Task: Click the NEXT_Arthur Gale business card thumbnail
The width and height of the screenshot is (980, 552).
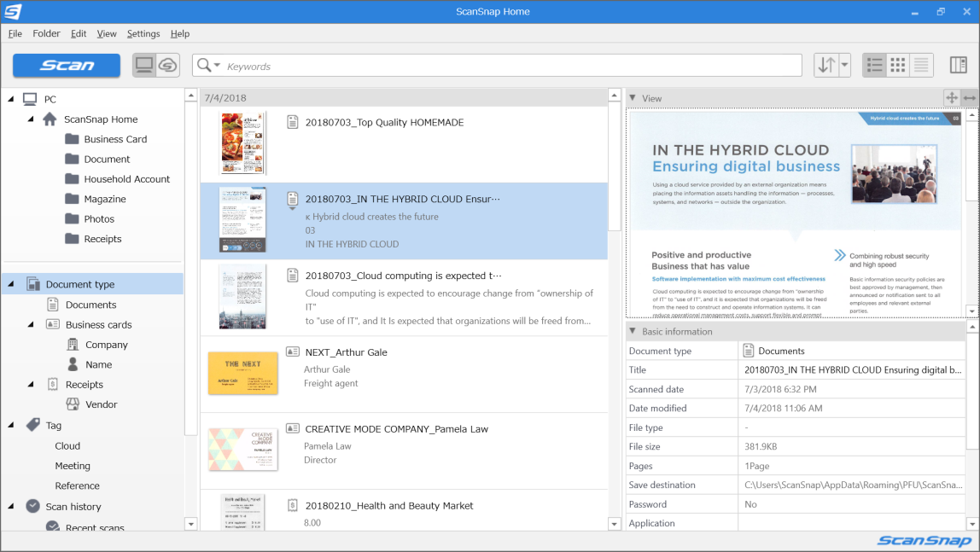Action: tap(242, 374)
